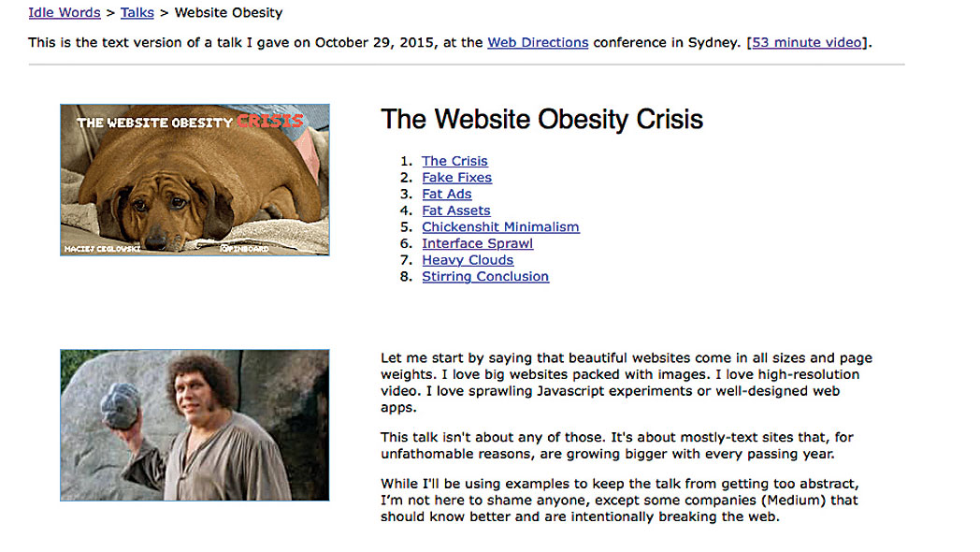
Task: Navigate to the Fat Assets section
Action: pyautogui.click(x=455, y=211)
